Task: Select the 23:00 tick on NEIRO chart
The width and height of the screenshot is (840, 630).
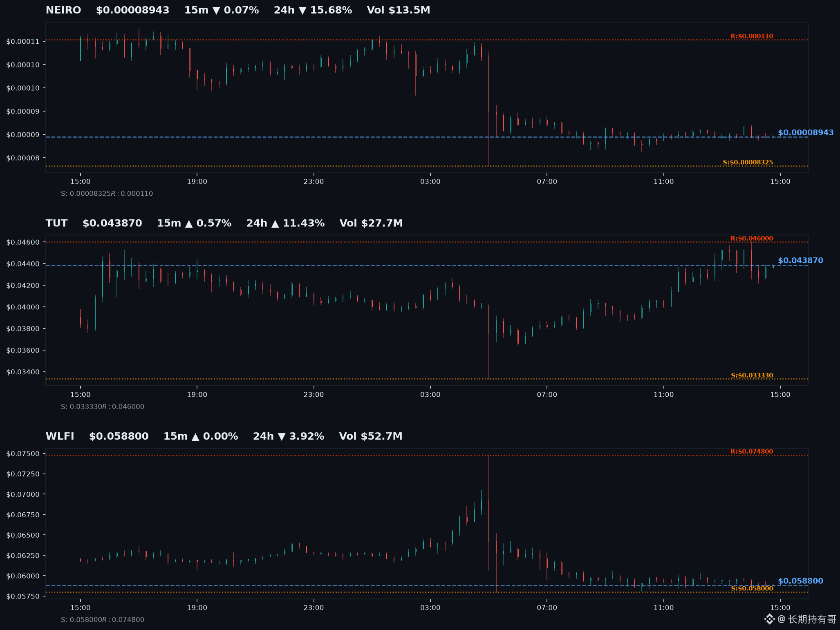Action: click(314, 181)
